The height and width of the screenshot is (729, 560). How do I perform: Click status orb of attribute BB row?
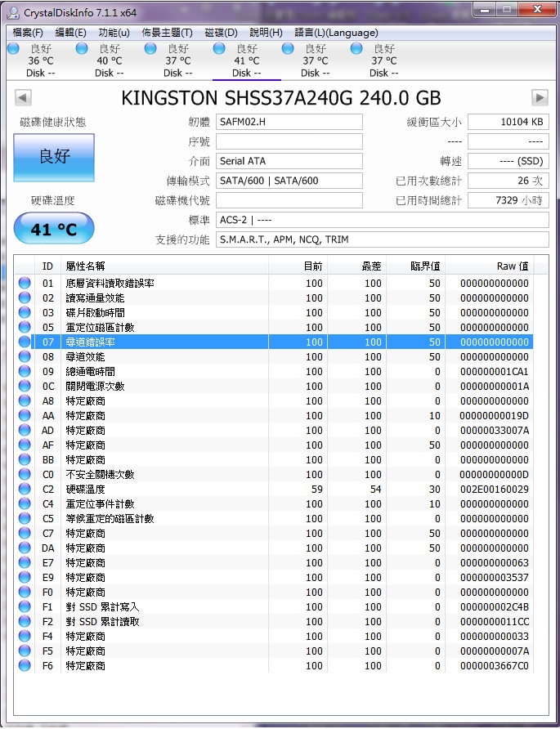(25, 459)
